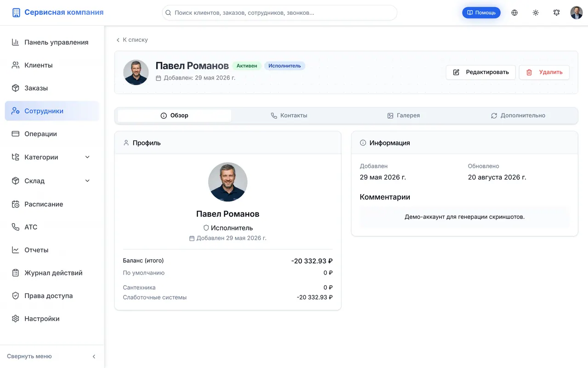Click the Расписание calendar-clock icon
The width and height of the screenshot is (588, 368).
pyautogui.click(x=16, y=204)
